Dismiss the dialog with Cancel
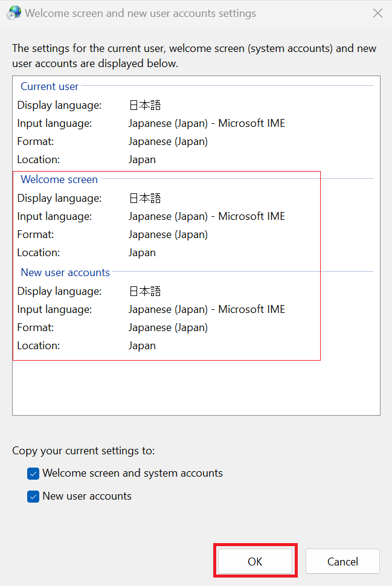Screen dimensions: 392x586 (342, 561)
